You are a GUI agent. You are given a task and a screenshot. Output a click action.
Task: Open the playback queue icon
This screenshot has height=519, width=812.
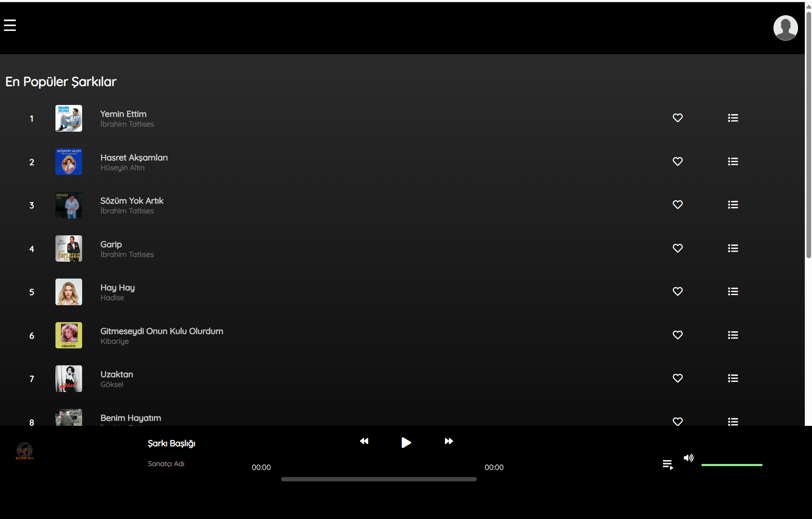[668, 464]
